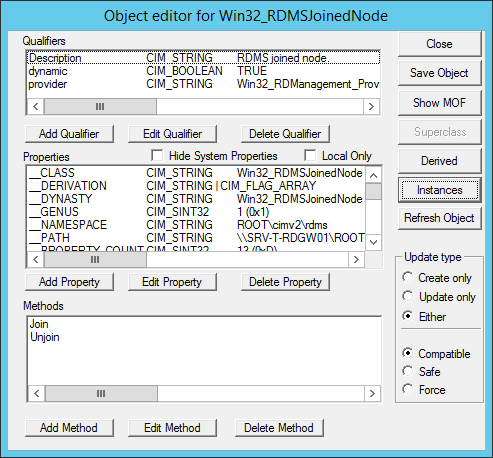Select the provider qualifier row
The width and height of the screenshot is (493, 458).
(x=203, y=84)
